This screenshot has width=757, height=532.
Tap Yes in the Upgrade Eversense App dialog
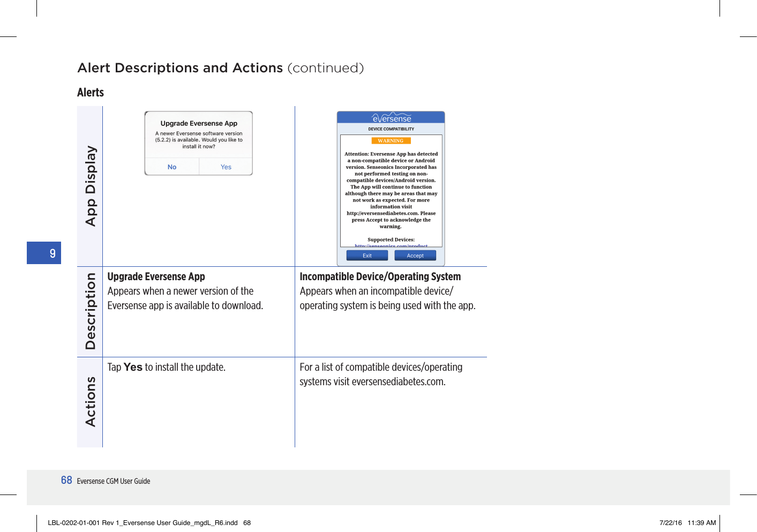(x=226, y=167)
